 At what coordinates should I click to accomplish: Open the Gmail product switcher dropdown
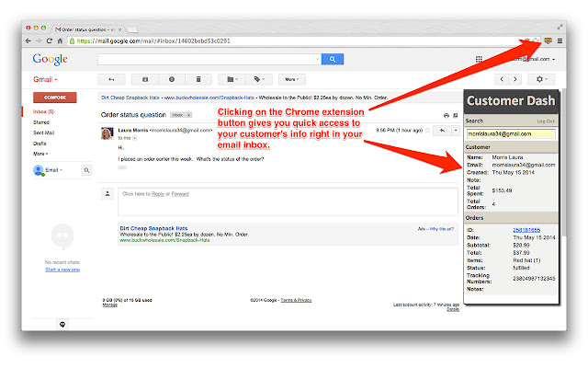[x=45, y=79]
